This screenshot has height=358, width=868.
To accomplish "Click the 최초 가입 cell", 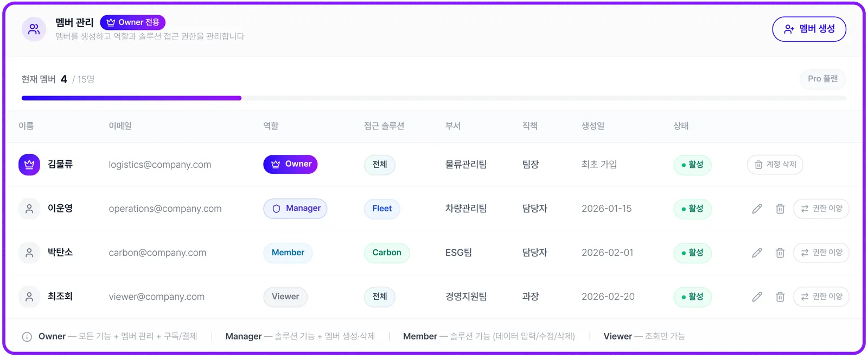I will [x=599, y=165].
